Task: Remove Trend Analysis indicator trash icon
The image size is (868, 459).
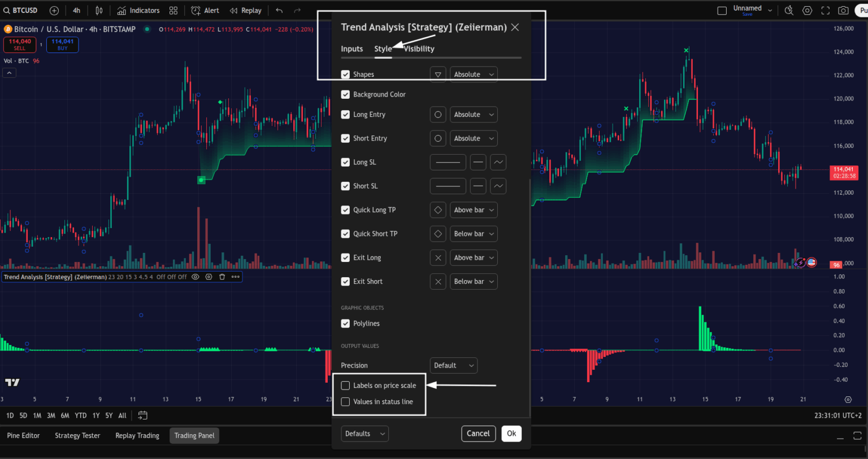Action: pos(222,277)
